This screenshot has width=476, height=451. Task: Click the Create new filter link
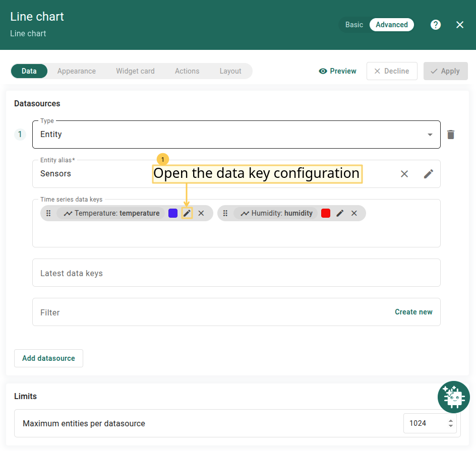413,312
